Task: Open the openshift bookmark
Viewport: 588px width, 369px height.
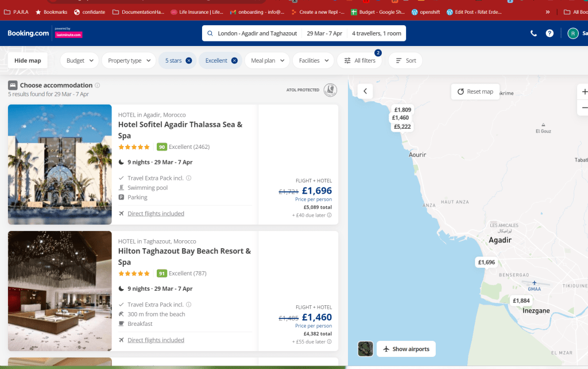Action: pyautogui.click(x=425, y=12)
